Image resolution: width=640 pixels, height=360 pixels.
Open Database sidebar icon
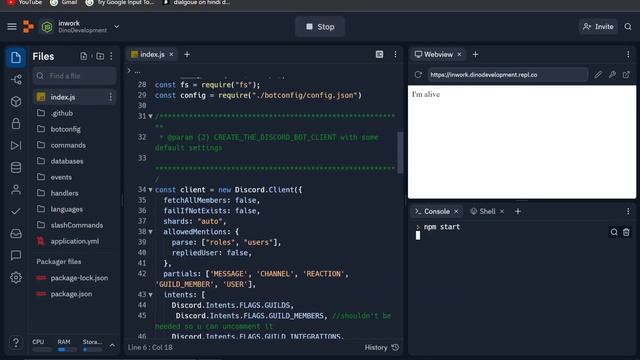(x=16, y=167)
